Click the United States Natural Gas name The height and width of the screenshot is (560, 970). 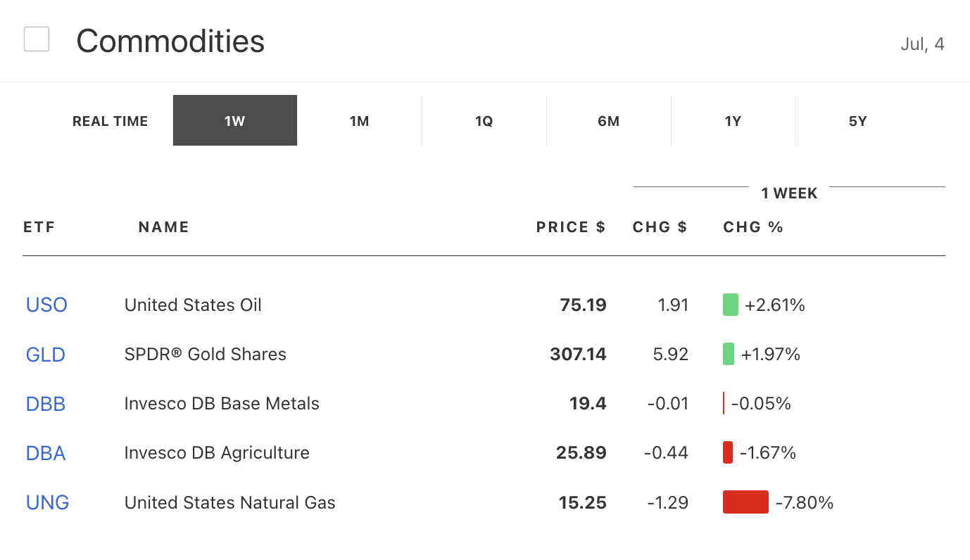coord(230,502)
